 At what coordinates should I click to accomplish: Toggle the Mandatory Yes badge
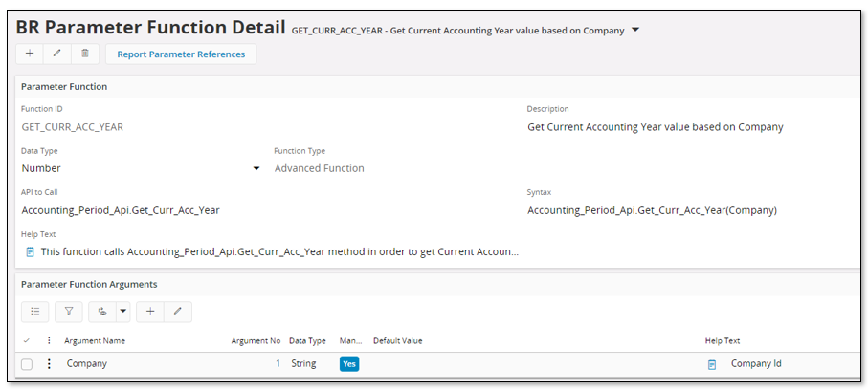[x=349, y=364]
